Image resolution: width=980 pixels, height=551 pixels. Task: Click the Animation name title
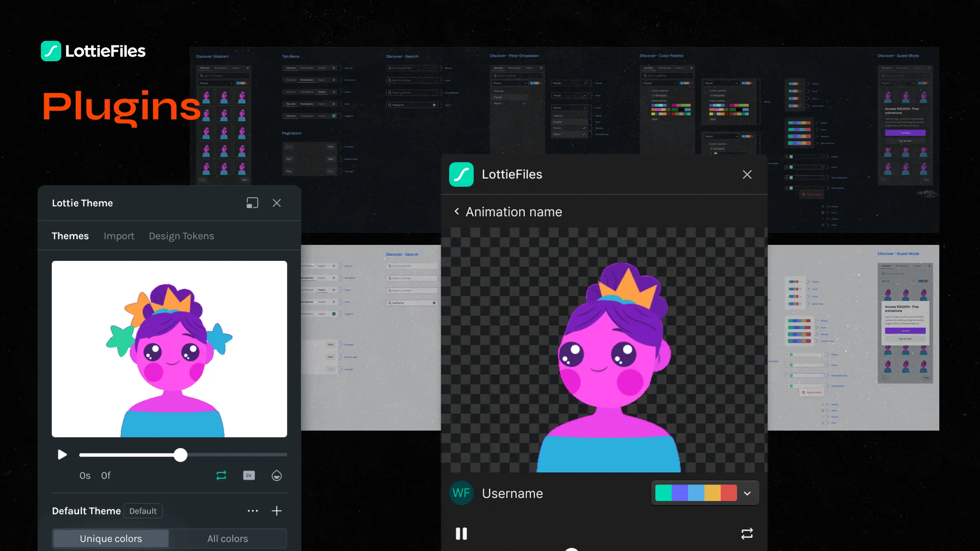(514, 212)
